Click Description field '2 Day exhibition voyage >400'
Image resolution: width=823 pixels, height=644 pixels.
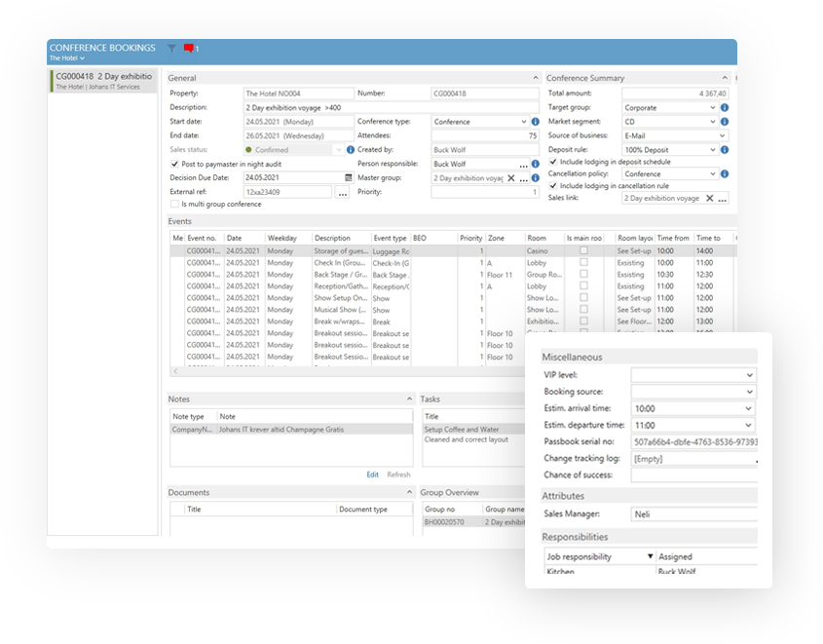(391, 107)
